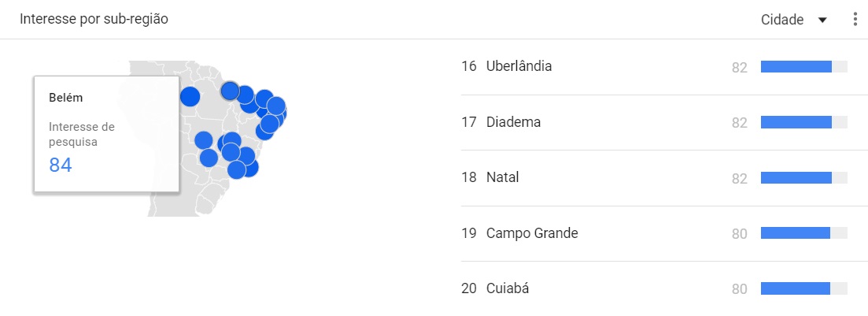Click the southernmost bubble on the map
868x316 pixels.
tap(236, 170)
